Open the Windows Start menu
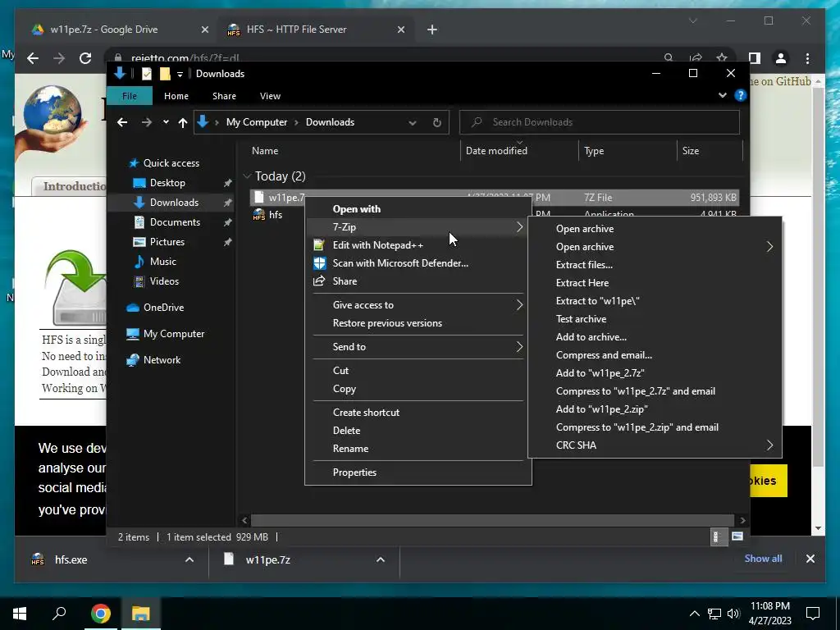This screenshot has height=630, width=840. click(20, 614)
